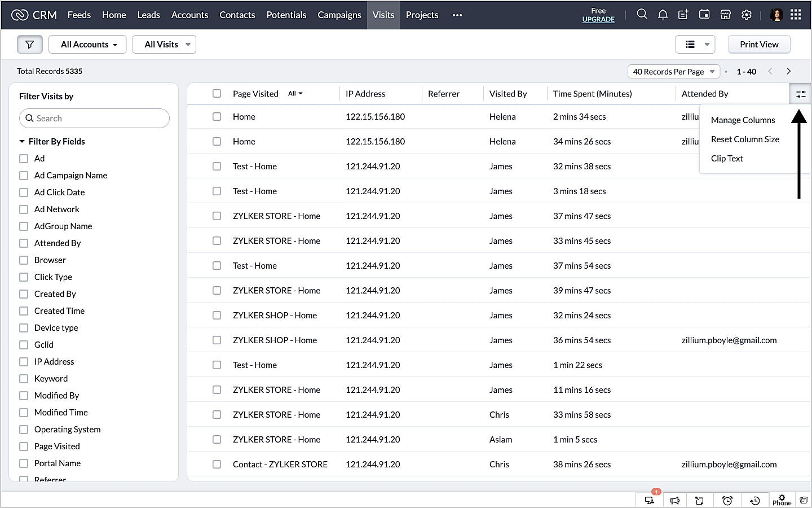Open the setup gear icon
Screen dimensions: 812x508
pyautogui.click(x=746, y=15)
